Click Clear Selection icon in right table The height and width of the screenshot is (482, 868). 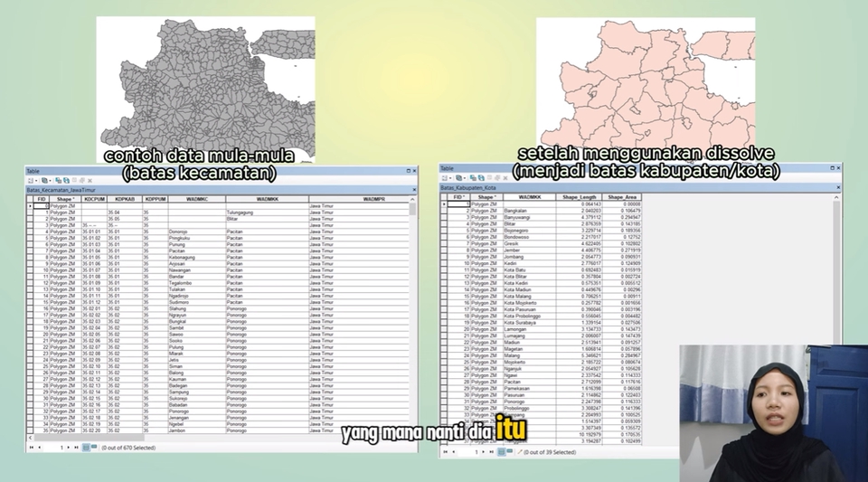pyautogui.click(x=489, y=177)
